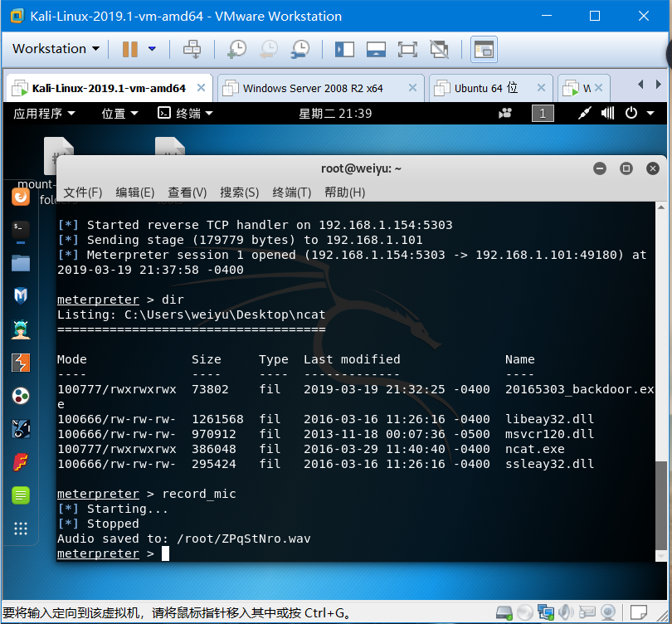
Task: Click the hard disk status icon
Action: click(x=504, y=613)
